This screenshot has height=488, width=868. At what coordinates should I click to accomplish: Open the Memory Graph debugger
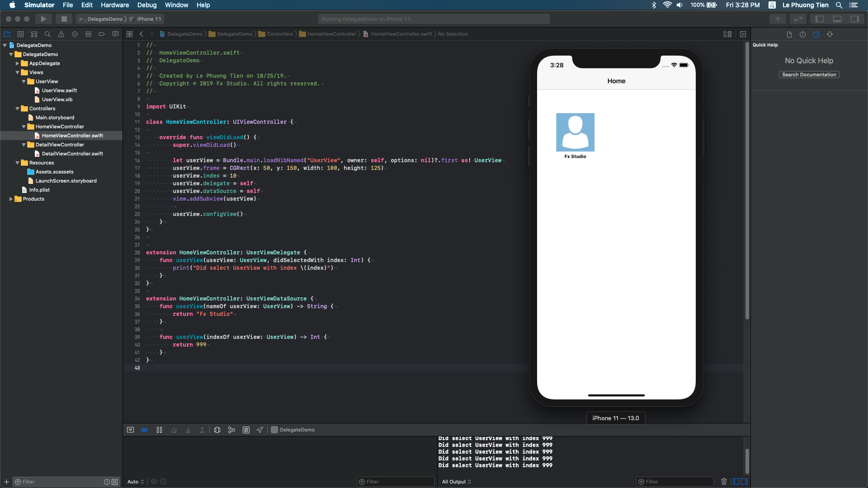(x=231, y=430)
